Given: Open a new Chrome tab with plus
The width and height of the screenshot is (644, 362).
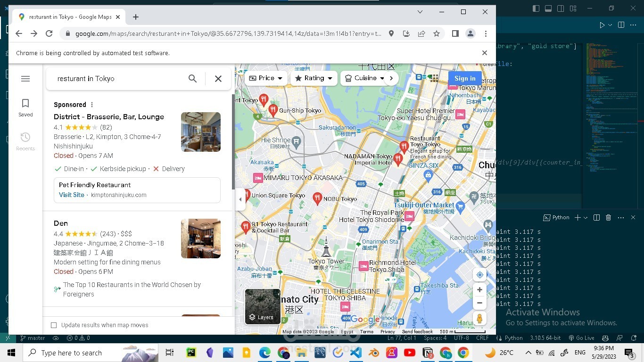Looking at the screenshot, I should (x=136, y=17).
